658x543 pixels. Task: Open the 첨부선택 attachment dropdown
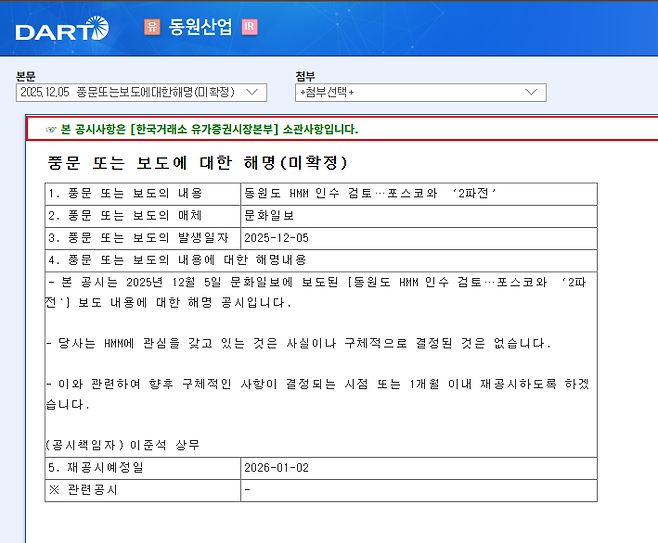pos(420,93)
